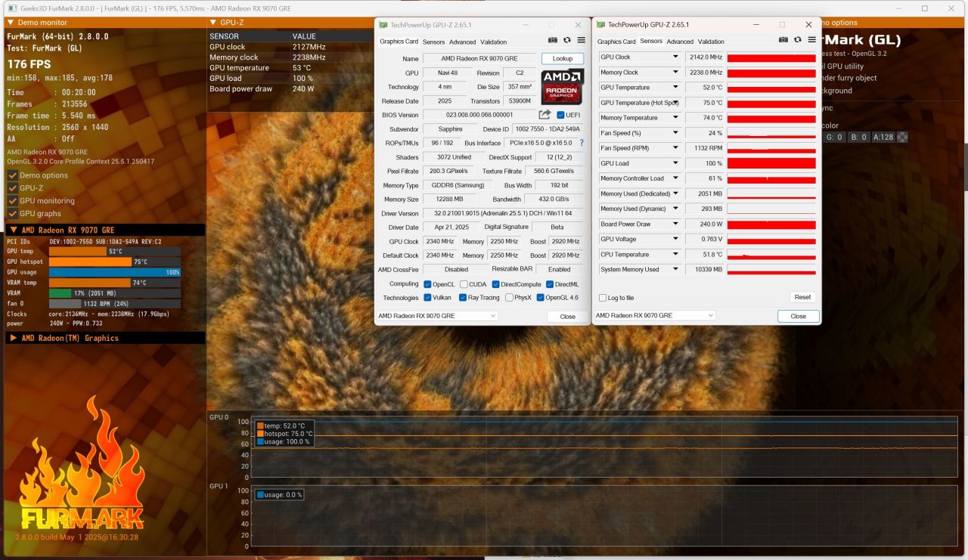Click the refresh icon in Graphics Card window
Image resolution: width=968 pixels, height=560 pixels.
click(x=566, y=40)
